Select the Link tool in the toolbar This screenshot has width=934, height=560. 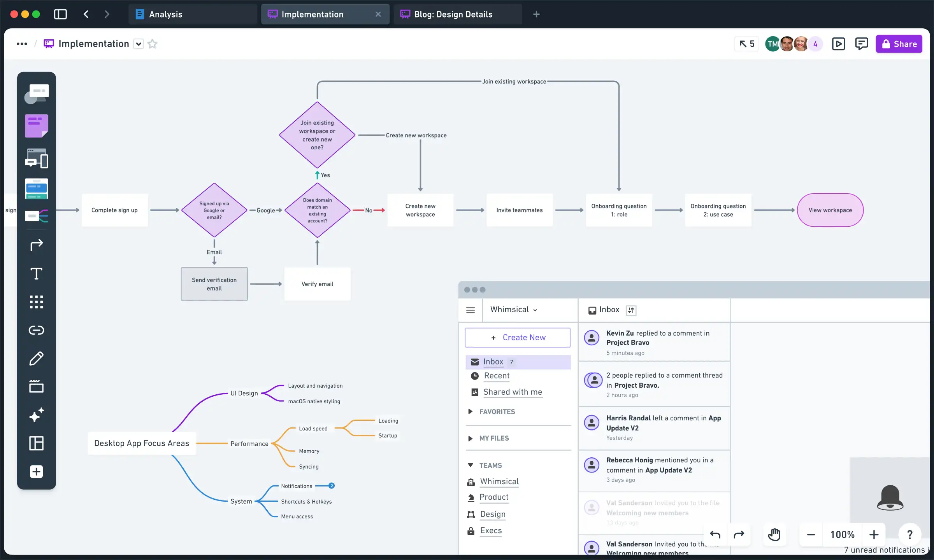pos(36,330)
